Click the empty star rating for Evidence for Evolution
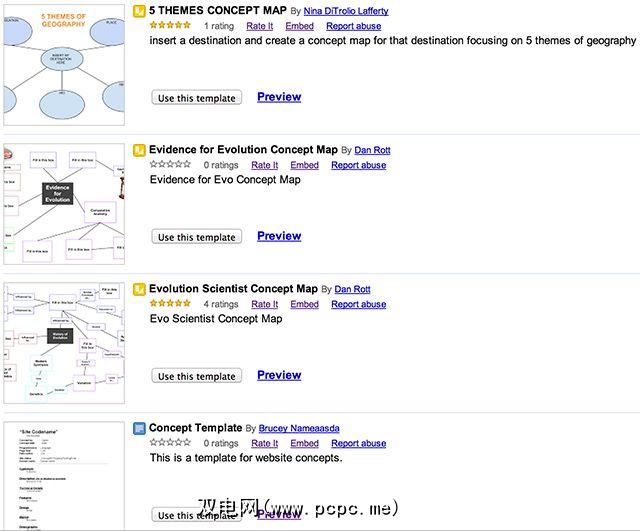This screenshot has height=531, width=640. [x=170, y=164]
